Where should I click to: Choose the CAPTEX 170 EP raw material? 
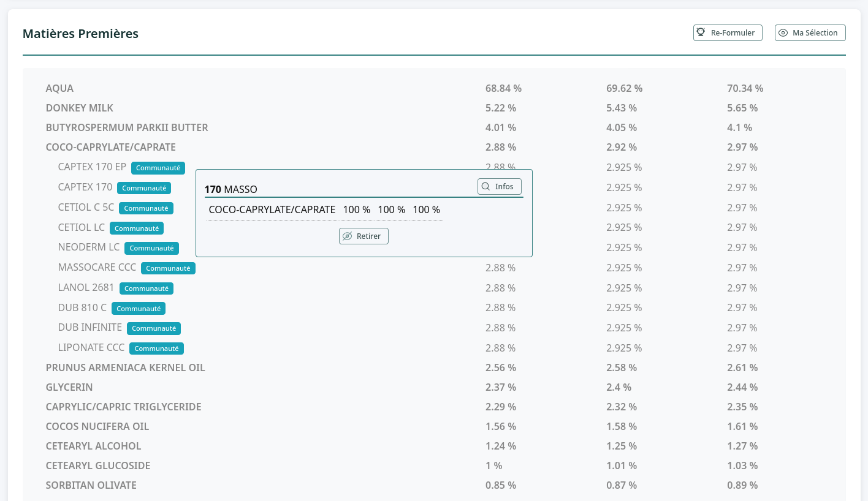pyautogui.click(x=92, y=167)
